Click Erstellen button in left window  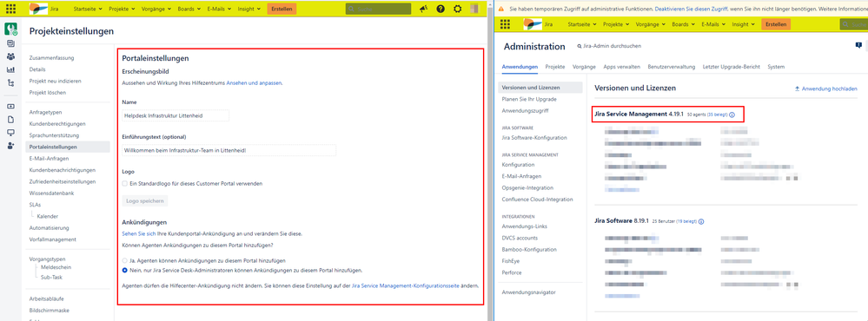[x=282, y=9]
